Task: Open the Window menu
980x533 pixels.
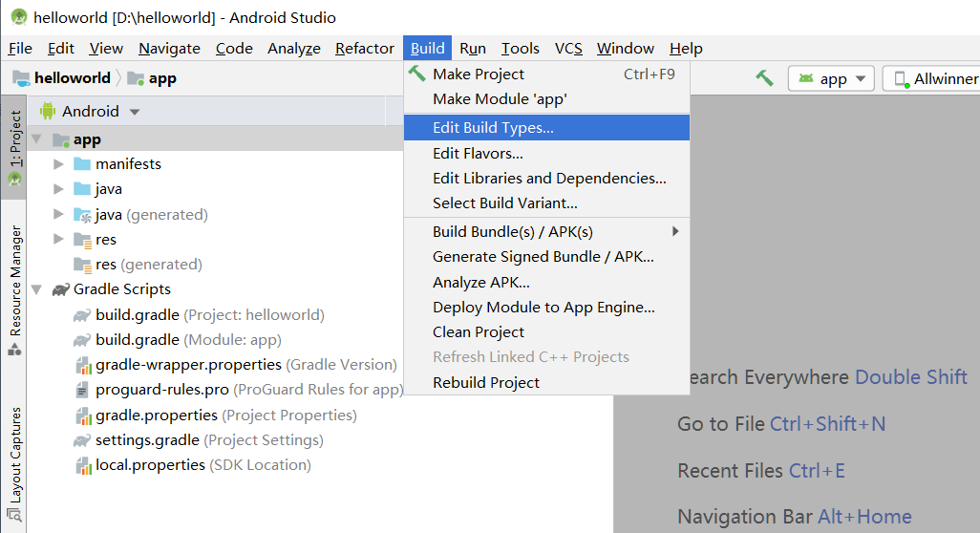Action: tap(625, 48)
